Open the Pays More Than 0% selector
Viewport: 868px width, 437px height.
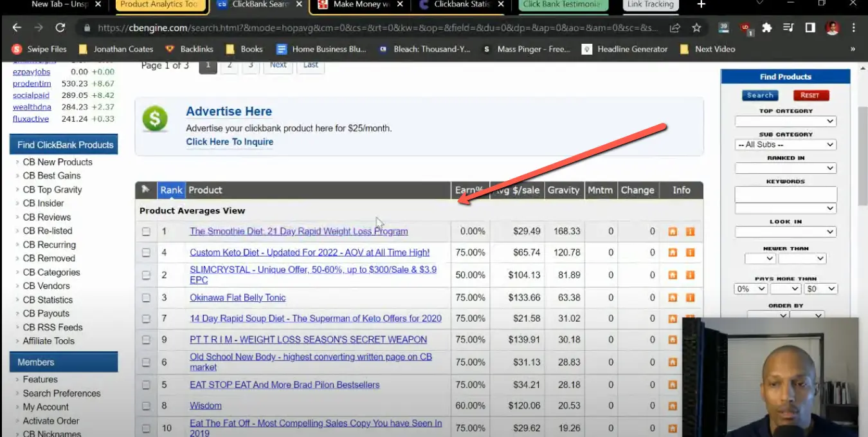[x=750, y=288]
